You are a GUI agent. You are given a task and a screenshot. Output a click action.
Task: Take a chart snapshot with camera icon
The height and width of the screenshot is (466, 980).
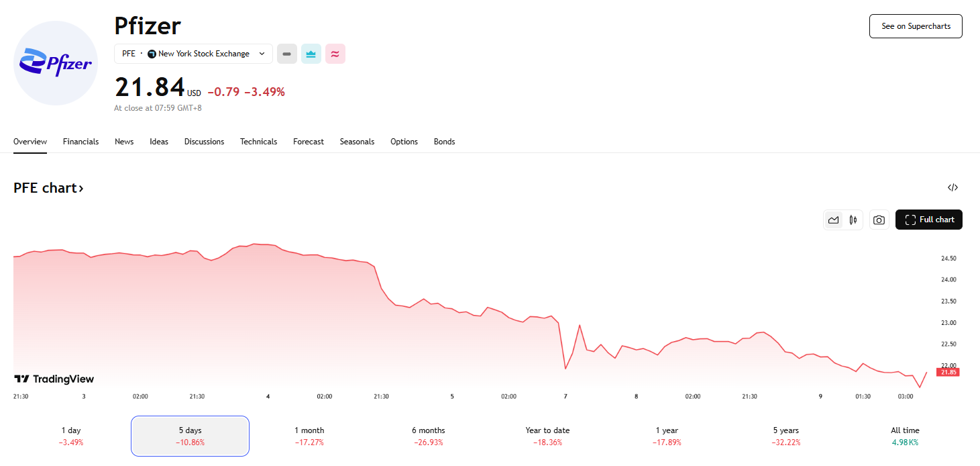tap(879, 220)
